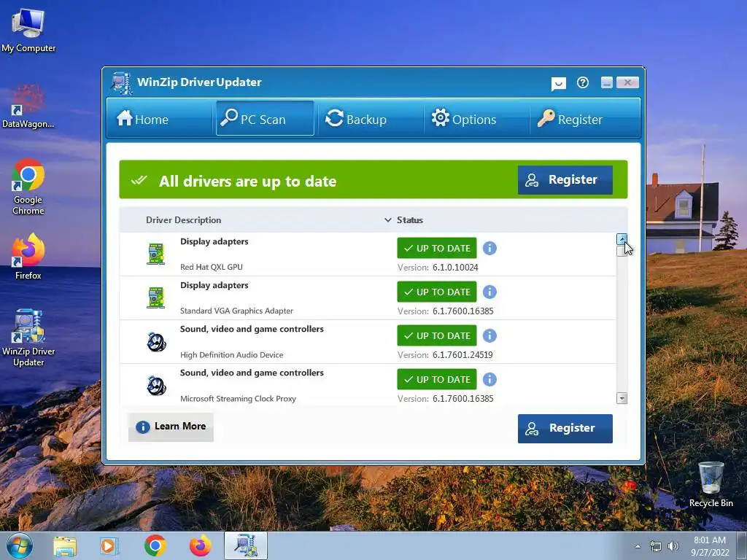Select the DataWagon desktop shortcut
Viewport: 747px width, 560px height.
(x=28, y=106)
